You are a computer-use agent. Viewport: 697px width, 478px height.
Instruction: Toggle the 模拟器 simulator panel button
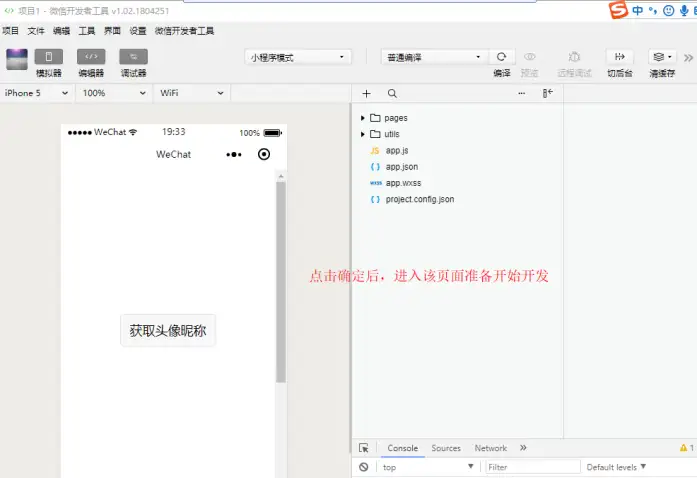click(49, 57)
